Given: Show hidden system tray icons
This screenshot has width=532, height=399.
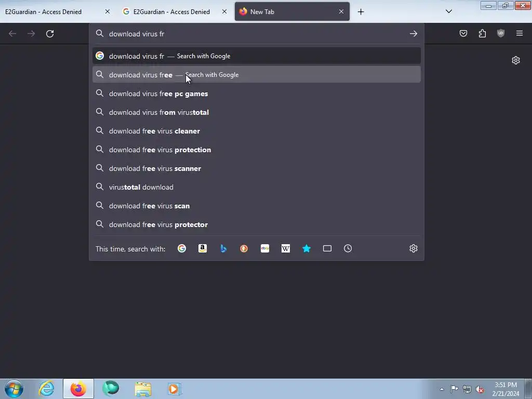Looking at the screenshot, I should click(x=442, y=389).
